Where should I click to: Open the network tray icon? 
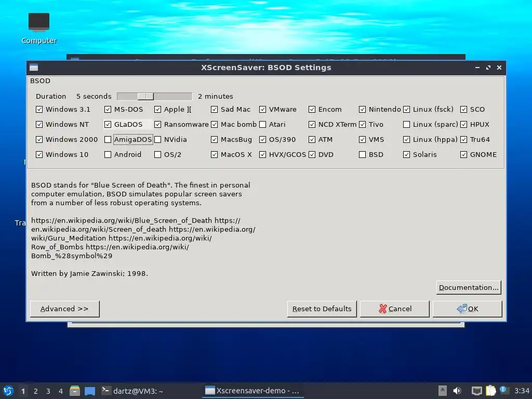pos(477,391)
